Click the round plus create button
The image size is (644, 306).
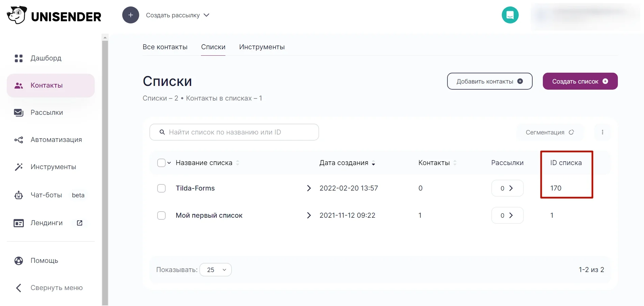pos(131,15)
